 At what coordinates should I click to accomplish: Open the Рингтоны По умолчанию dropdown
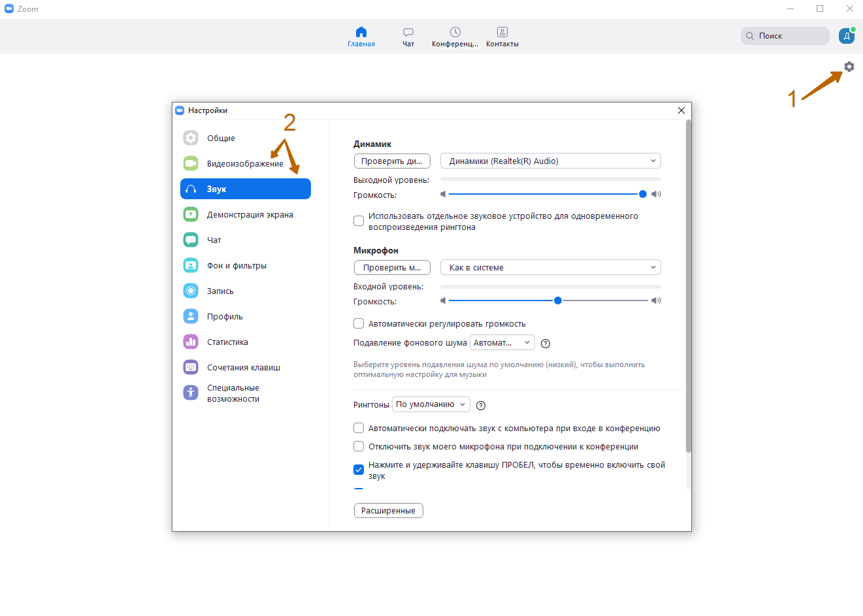(431, 404)
